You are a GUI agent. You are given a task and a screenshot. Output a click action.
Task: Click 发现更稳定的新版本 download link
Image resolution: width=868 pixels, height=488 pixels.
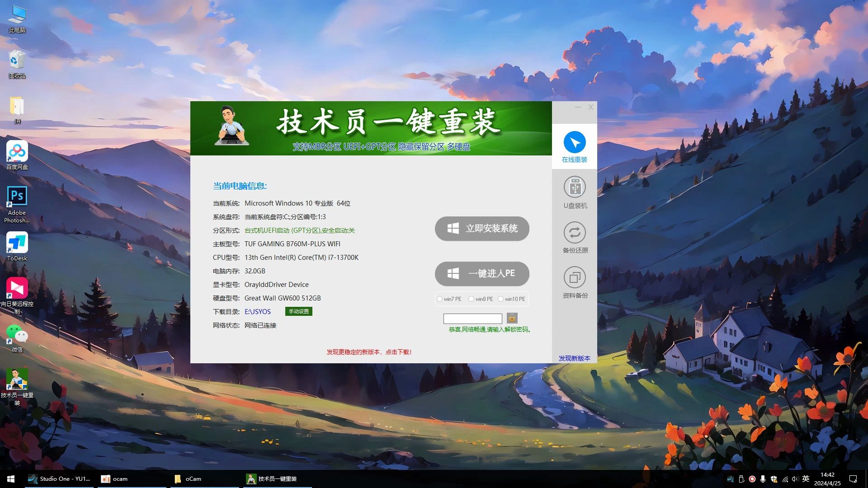pos(368,352)
